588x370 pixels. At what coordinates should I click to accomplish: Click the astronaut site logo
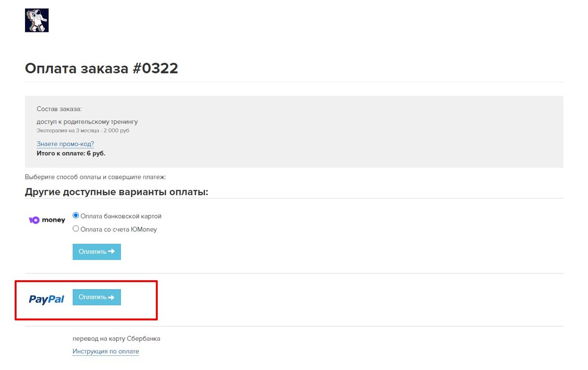[37, 21]
